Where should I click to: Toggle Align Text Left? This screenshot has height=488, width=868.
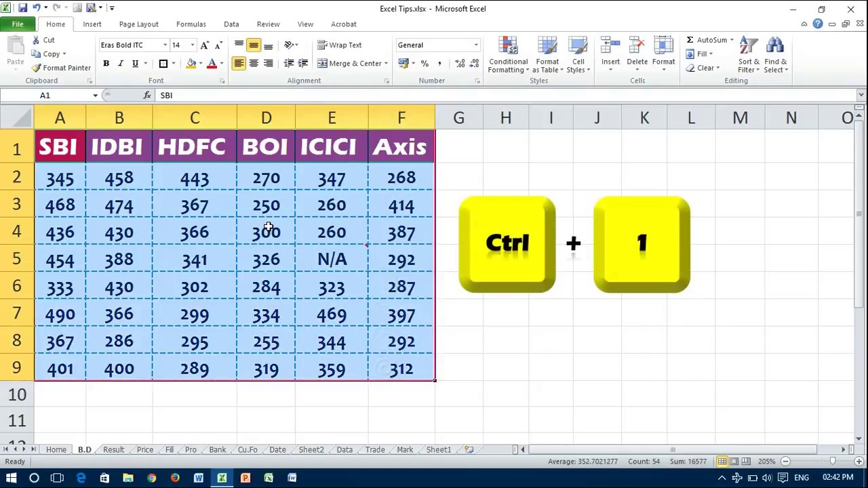pos(239,63)
